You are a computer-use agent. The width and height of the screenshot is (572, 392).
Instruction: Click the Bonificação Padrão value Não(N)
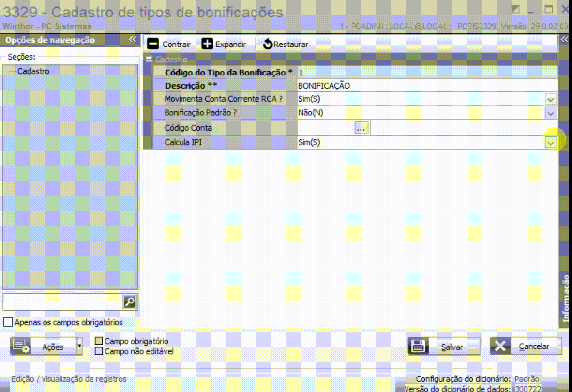tap(311, 113)
